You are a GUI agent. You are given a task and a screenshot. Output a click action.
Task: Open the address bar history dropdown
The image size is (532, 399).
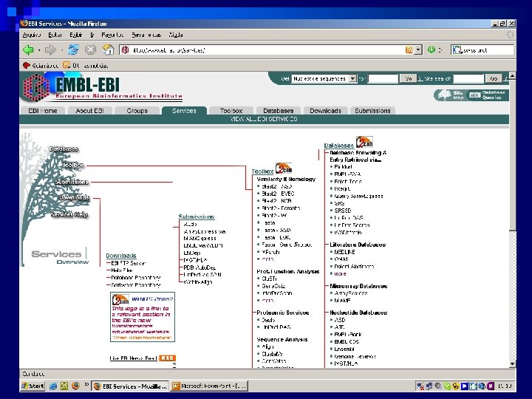point(418,50)
